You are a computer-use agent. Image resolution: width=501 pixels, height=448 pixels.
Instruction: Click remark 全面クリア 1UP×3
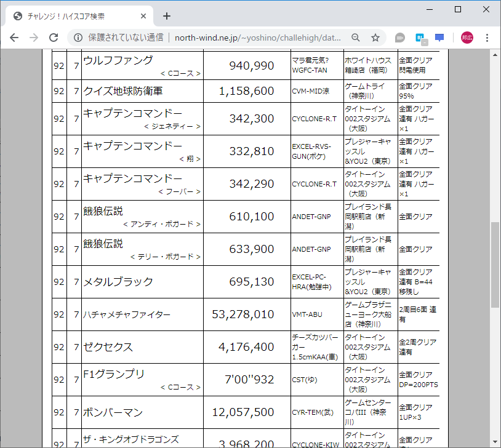point(415,412)
